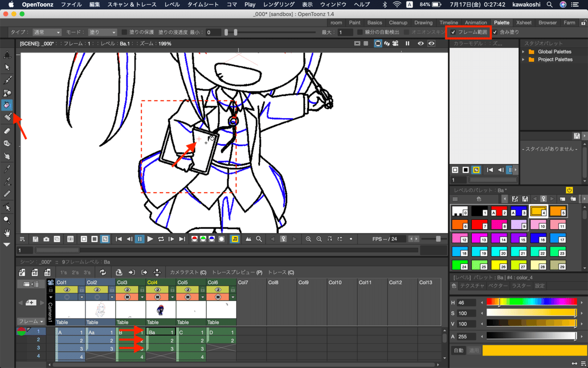Click the カメラテスト (C) button

[188, 272]
